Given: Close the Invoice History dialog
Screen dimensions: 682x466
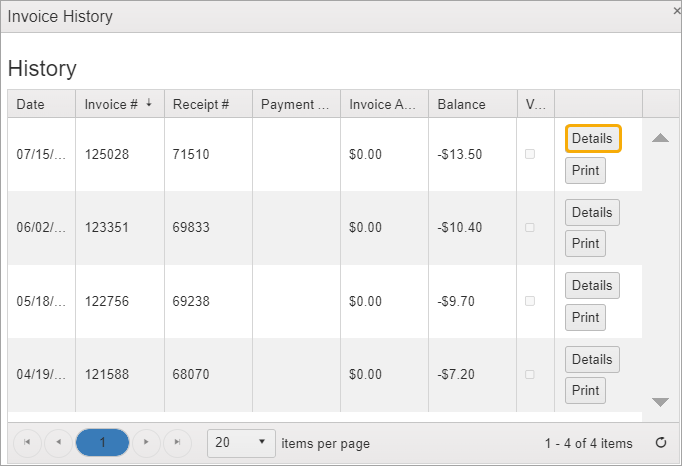Looking at the screenshot, I should pyautogui.click(x=676, y=9).
